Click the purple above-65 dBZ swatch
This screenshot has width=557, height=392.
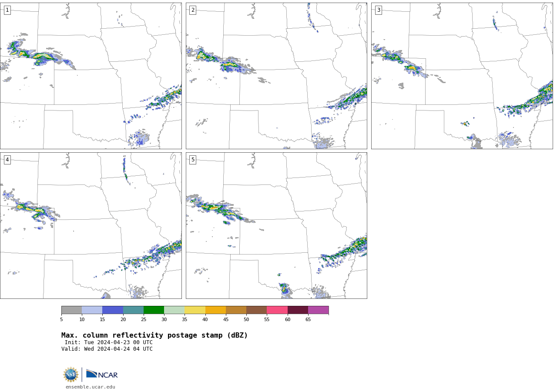pyautogui.click(x=318, y=310)
